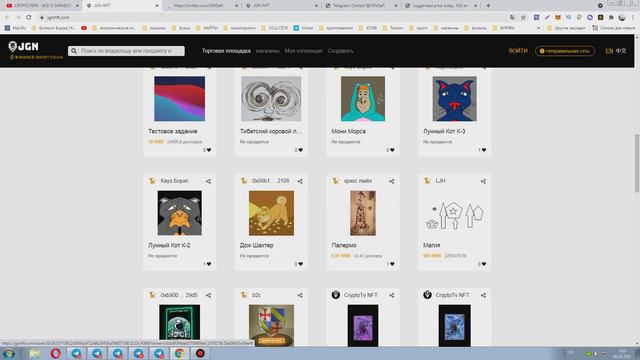Screen dimensions: 640x360
Task: Click the JGN logo in the site header
Action: click(24, 47)
